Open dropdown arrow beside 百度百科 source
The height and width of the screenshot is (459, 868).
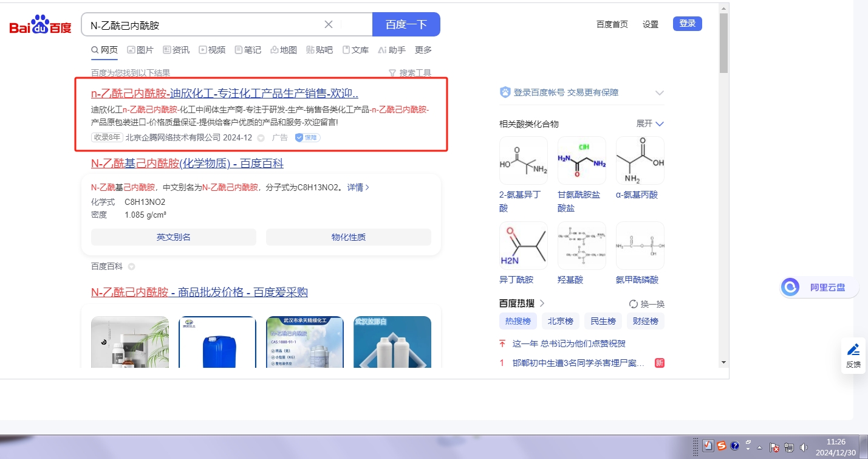[132, 267]
